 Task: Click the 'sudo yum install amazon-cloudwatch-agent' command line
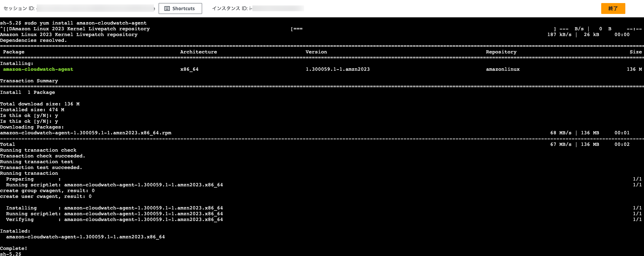(86, 23)
